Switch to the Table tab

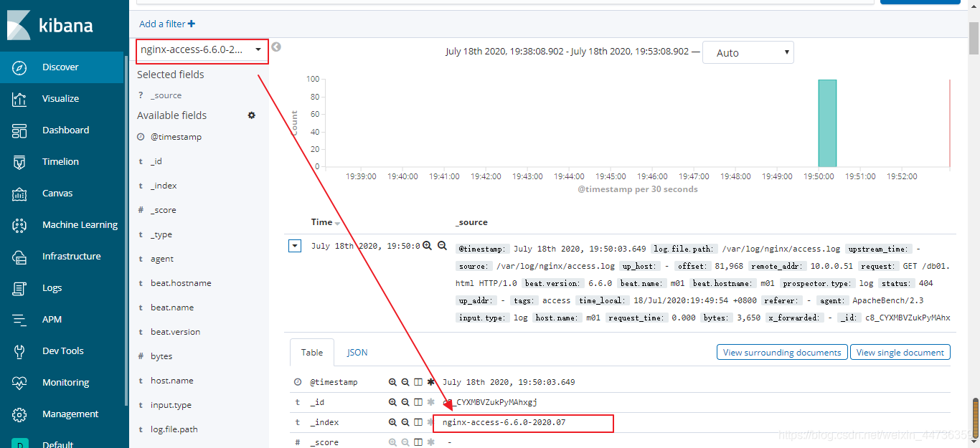point(312,352)
